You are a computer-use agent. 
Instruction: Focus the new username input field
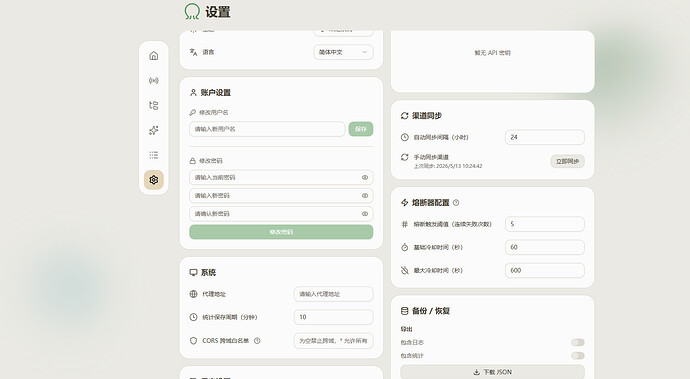pyautogui.click(x=267, y=129)
